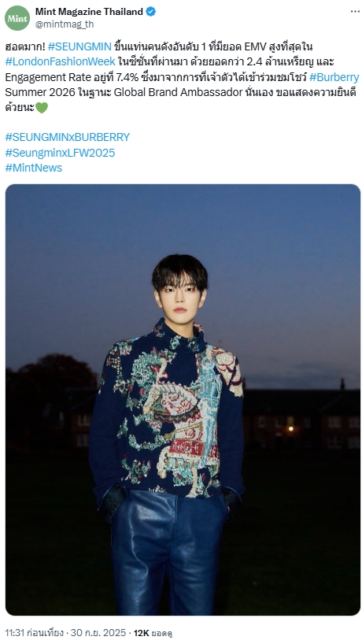362x644 pixels.
Task: Click the @mintmag_th handle
Action: 65,24
